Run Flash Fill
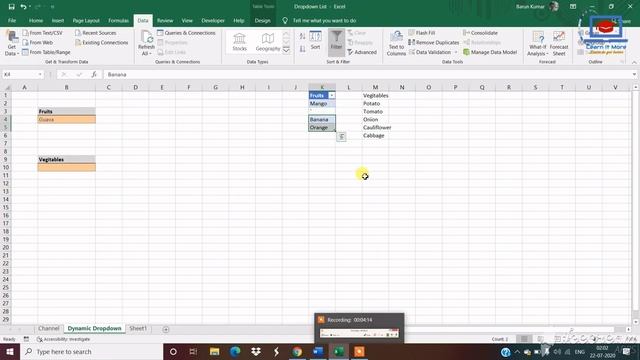The height and width of the screenshot is (360, 640). (422, 33)
